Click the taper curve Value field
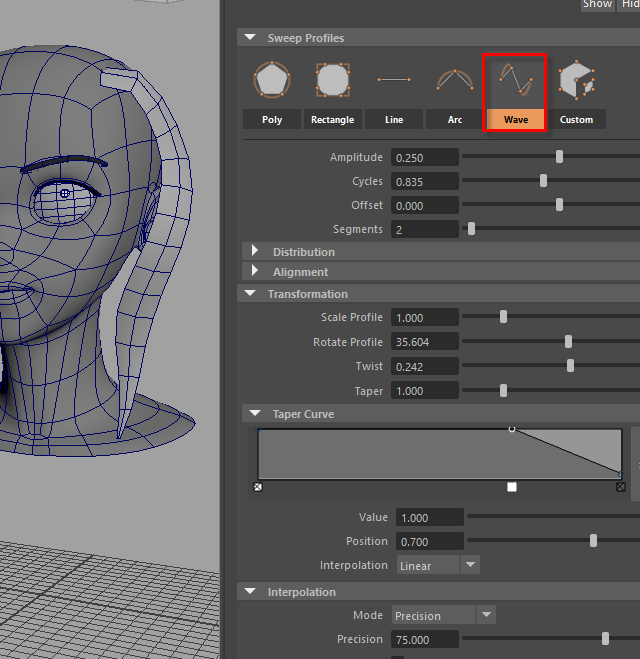Screen dimensions: 640x659 pos(429,517)
